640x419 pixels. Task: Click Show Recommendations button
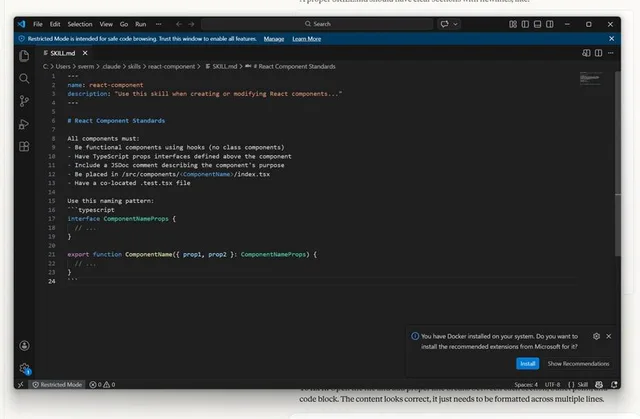pyautogui.click(x=578, y=364)
